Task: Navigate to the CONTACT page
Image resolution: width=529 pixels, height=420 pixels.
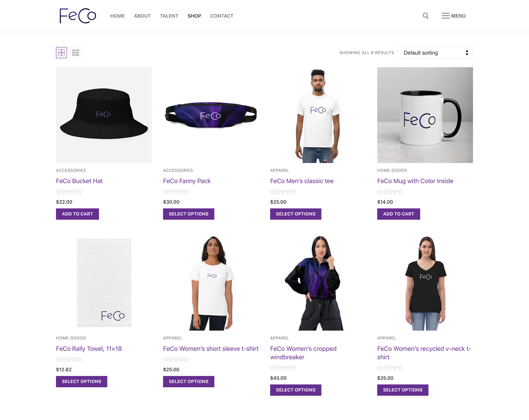Action: coord(222,16)
